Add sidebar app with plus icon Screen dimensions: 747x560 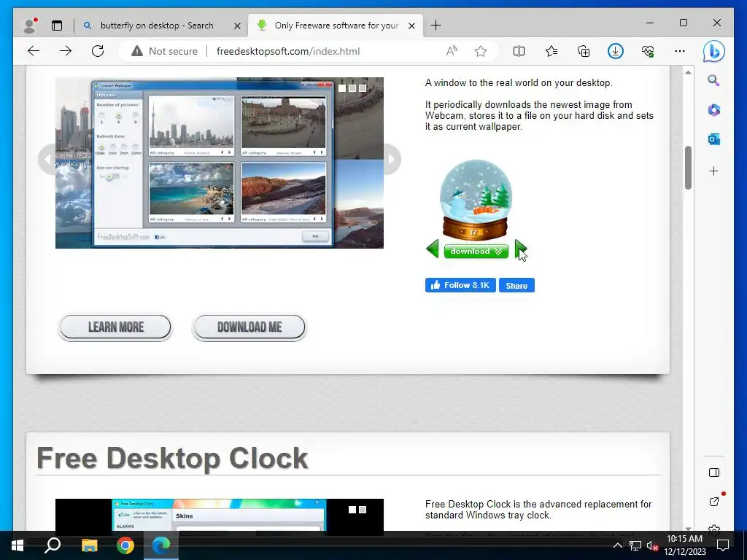713,171
